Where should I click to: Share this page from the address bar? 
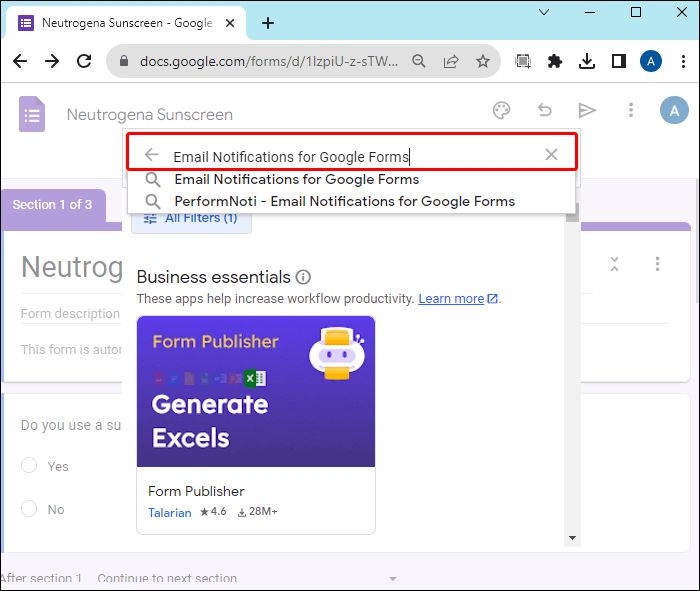pyautogui.click(x=451, y=61)
